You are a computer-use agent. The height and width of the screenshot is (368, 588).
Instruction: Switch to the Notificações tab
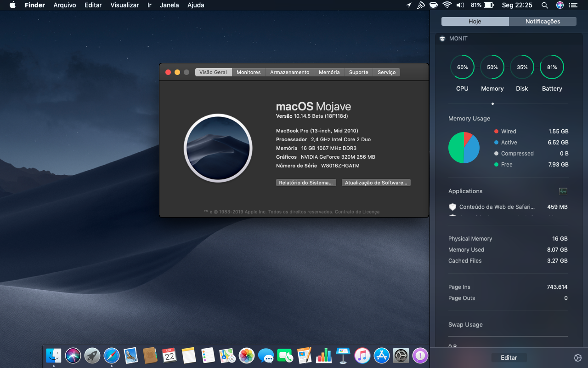(x=543, y=22)
